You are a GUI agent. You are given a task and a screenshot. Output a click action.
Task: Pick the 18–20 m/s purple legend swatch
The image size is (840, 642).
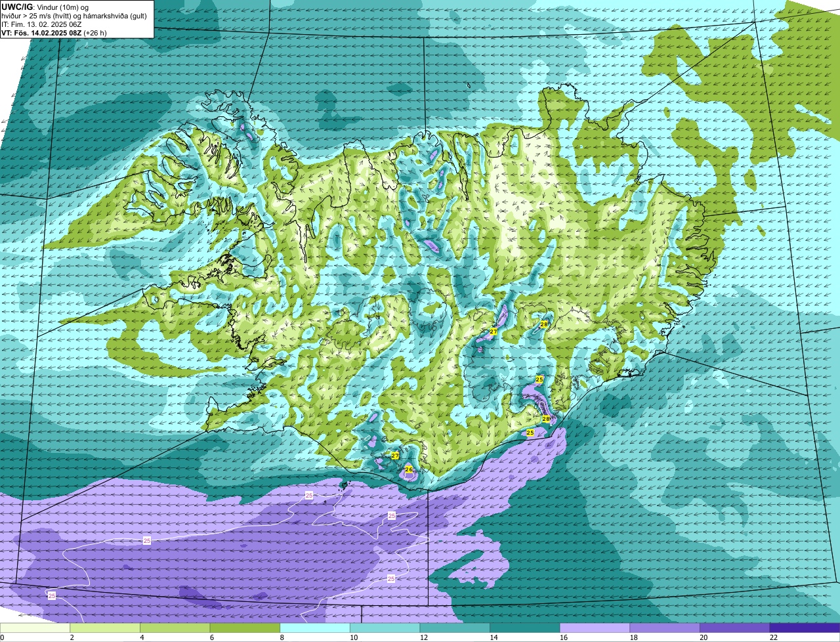click(x=665, y=628)
